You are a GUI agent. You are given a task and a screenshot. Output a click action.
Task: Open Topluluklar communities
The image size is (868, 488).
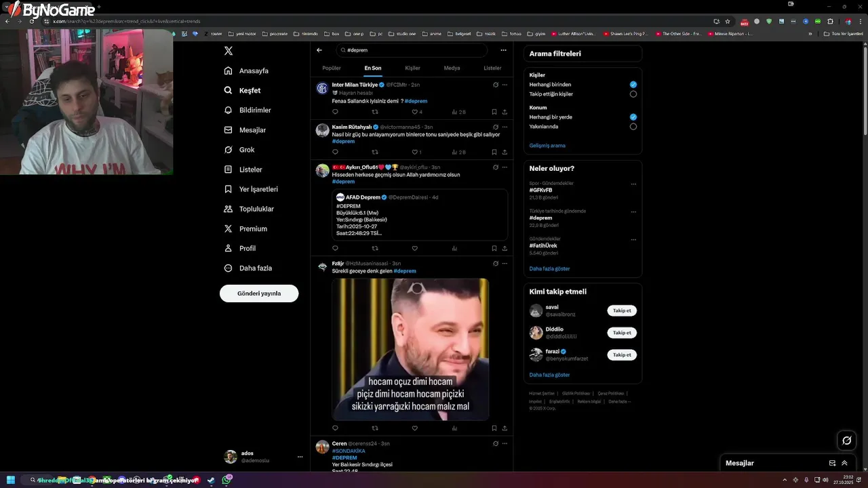point(249,209)
